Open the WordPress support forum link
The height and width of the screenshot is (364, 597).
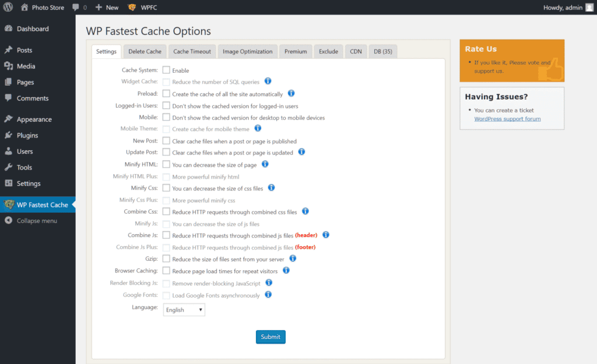coord(507,119)
